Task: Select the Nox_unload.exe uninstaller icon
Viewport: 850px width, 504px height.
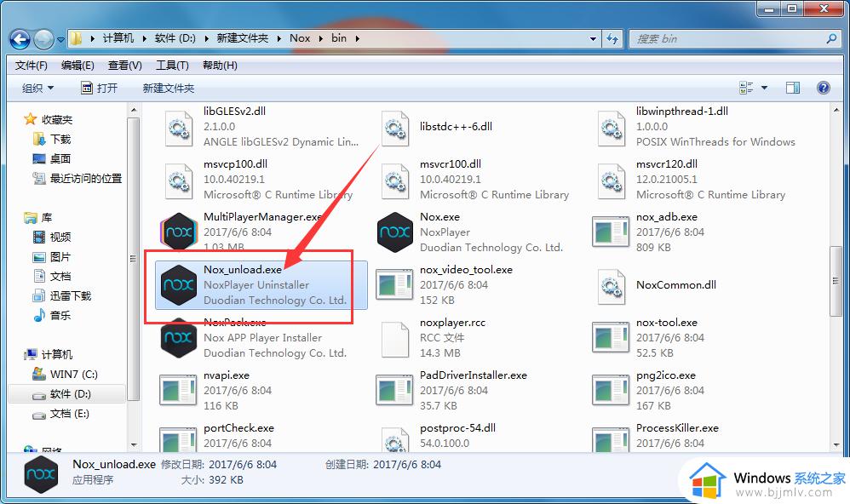Action: 179,285
